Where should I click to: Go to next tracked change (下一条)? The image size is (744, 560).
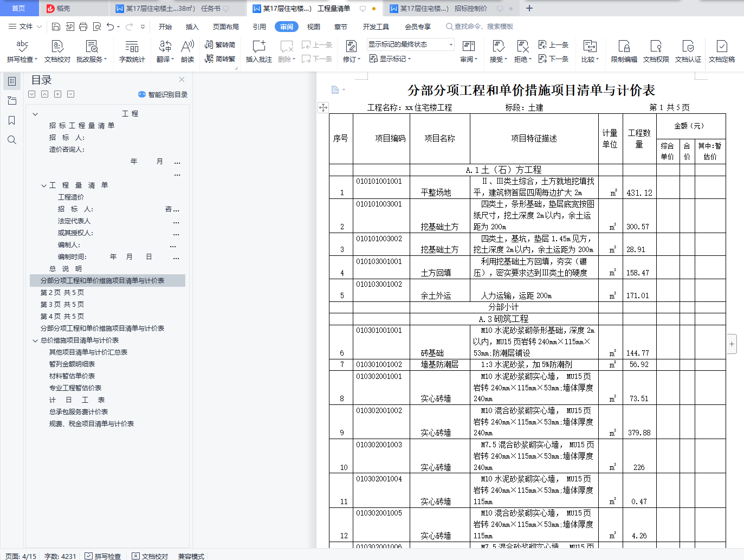tap(554, 59)
